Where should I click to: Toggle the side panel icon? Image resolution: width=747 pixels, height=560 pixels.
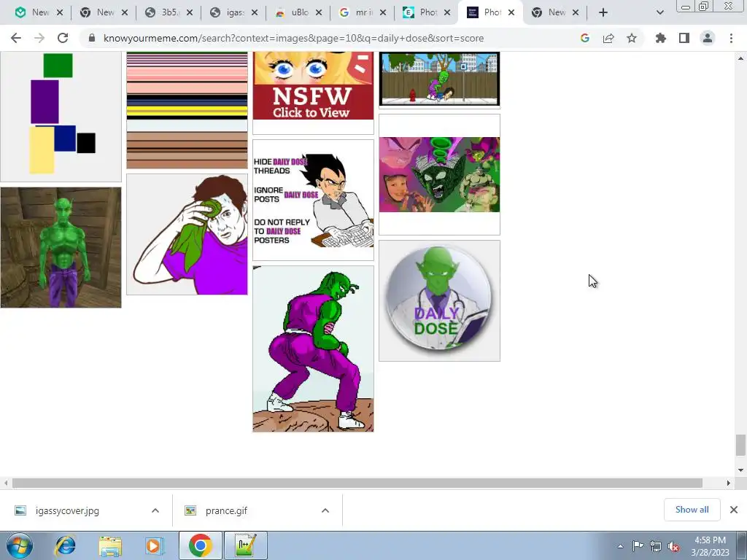(684, 38)
